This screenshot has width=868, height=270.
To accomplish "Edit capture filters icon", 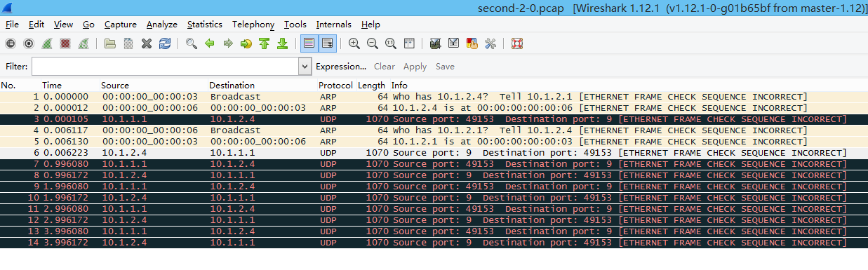I will 436,43.
